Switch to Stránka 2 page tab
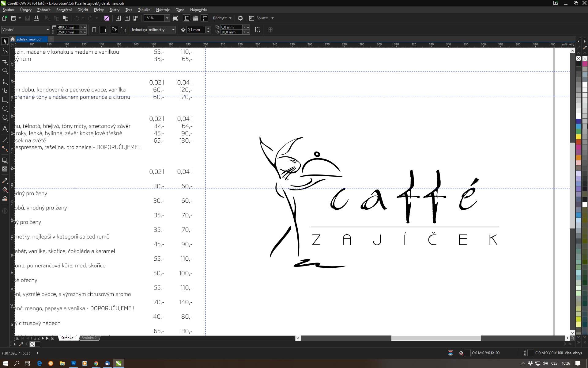 click(89, 338)
